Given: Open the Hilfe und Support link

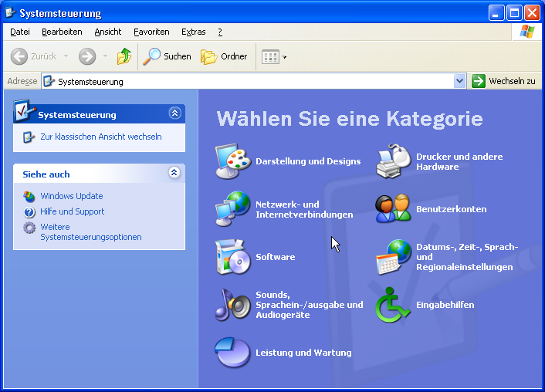Looking at the screenshot, I should pos(73,211).
